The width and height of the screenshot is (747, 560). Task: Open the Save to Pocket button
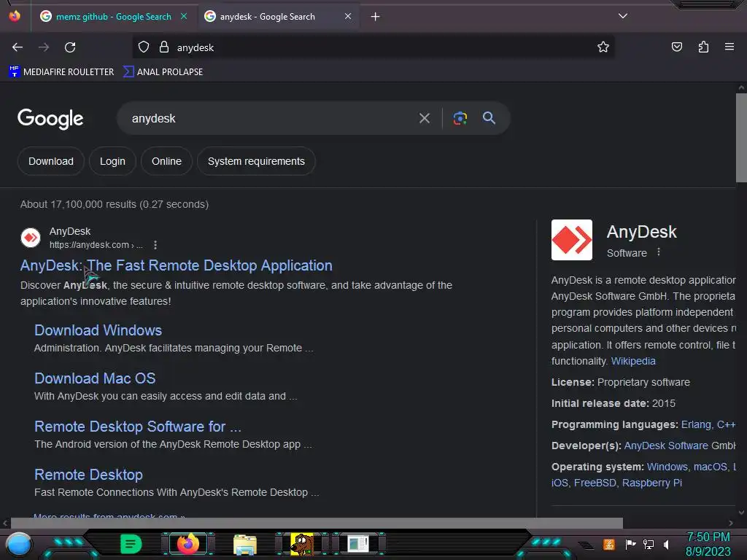point(676,47)
